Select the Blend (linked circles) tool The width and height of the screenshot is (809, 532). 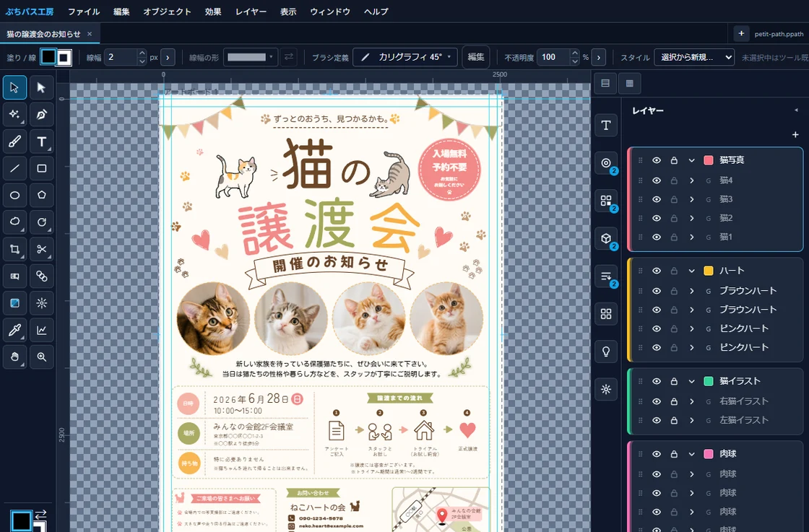(41, 276)
